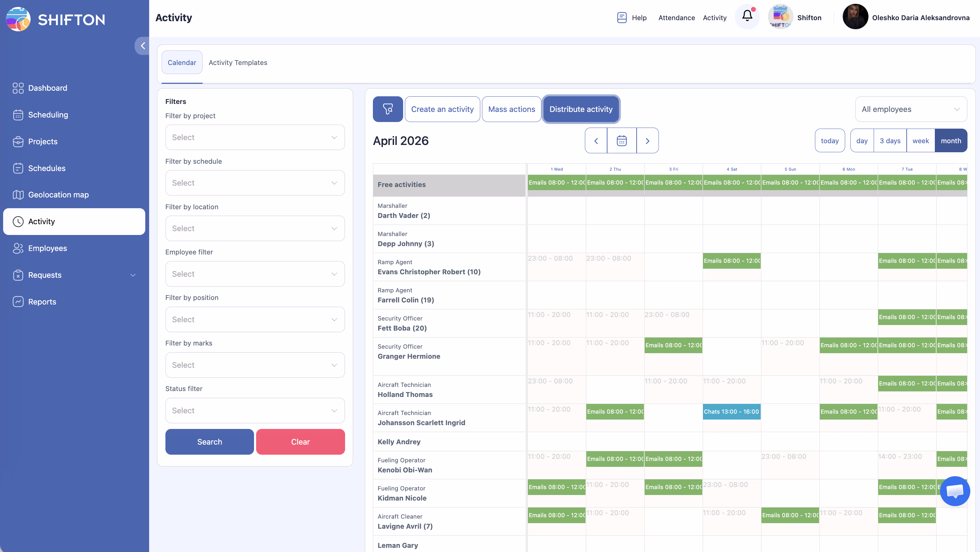Viewport: 980px width, 552px height.
Task: Click the Help document icon
Action: point(622,17)
